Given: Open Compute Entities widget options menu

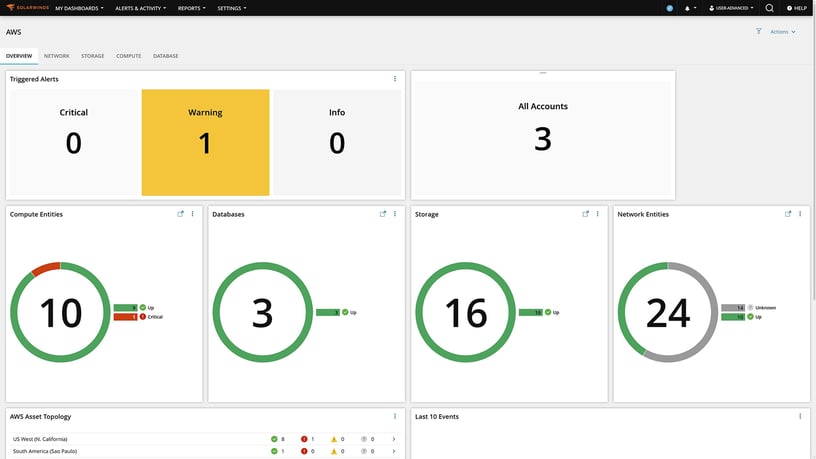Looking at the screenshot, I should coord(193,213).
